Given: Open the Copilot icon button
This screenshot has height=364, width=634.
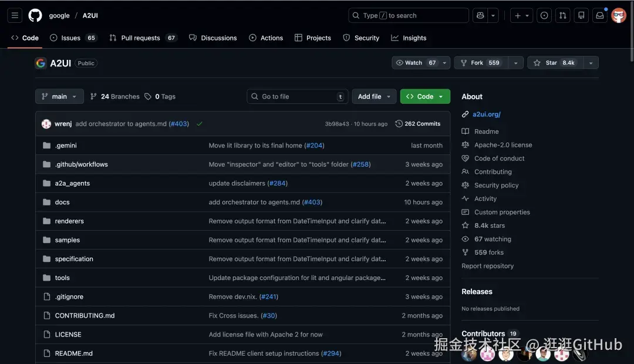Looking at the screenshot, I should (481, 15).
